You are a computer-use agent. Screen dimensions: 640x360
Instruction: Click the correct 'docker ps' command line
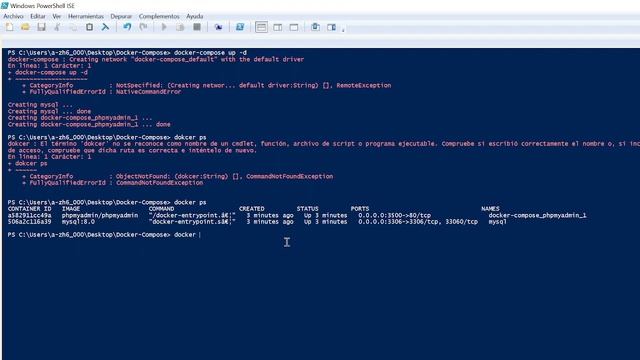pyautogui.click(x=190, y=202)
